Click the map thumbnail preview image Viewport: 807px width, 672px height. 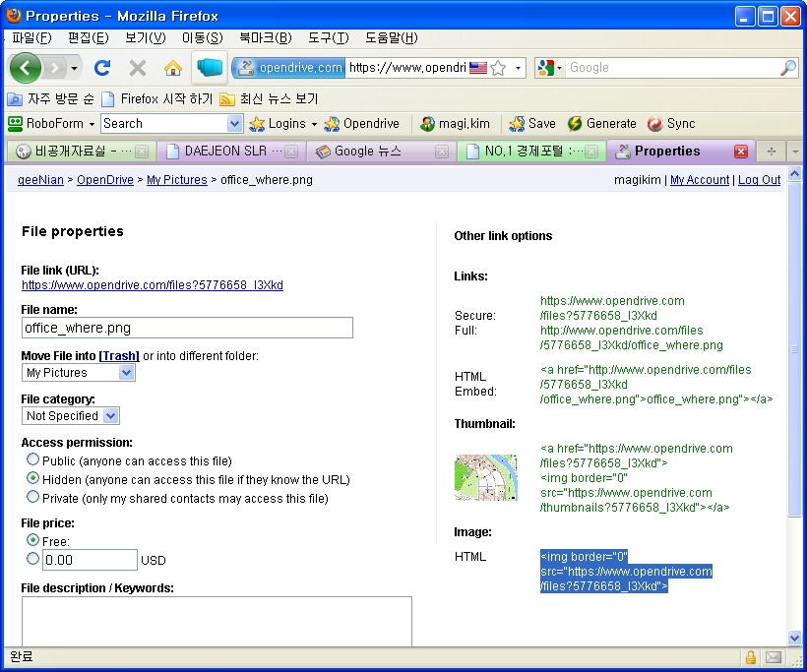point(485,478)
